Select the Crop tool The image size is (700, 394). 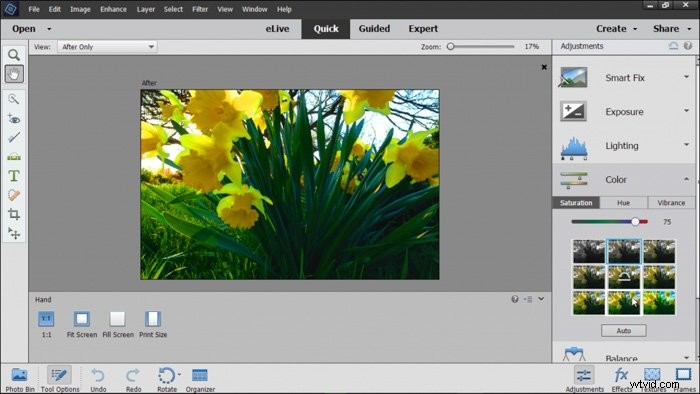tap(14, 214)
